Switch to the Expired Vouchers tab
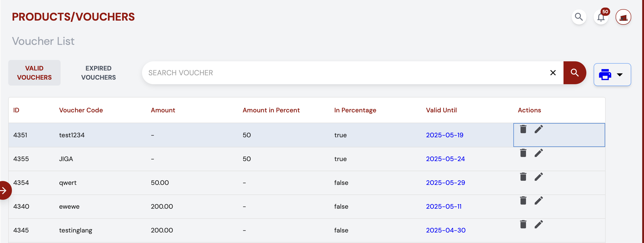 [x=98, y=73]
